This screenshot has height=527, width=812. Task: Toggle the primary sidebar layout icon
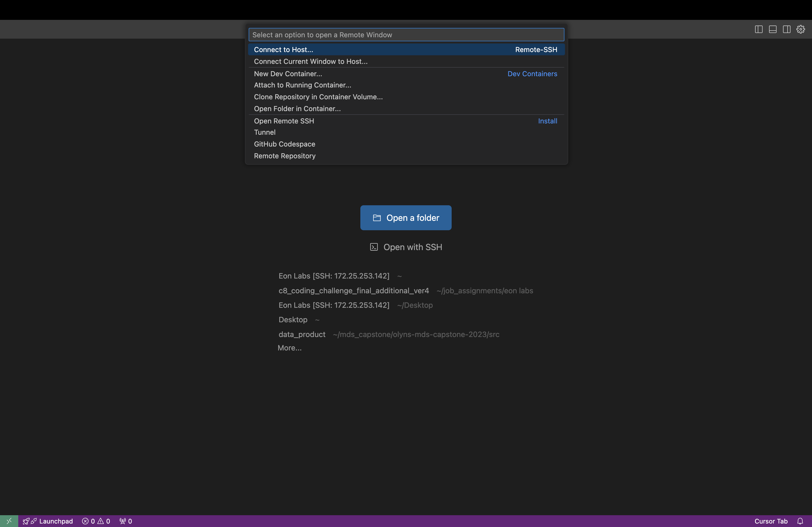coord(759,29)
